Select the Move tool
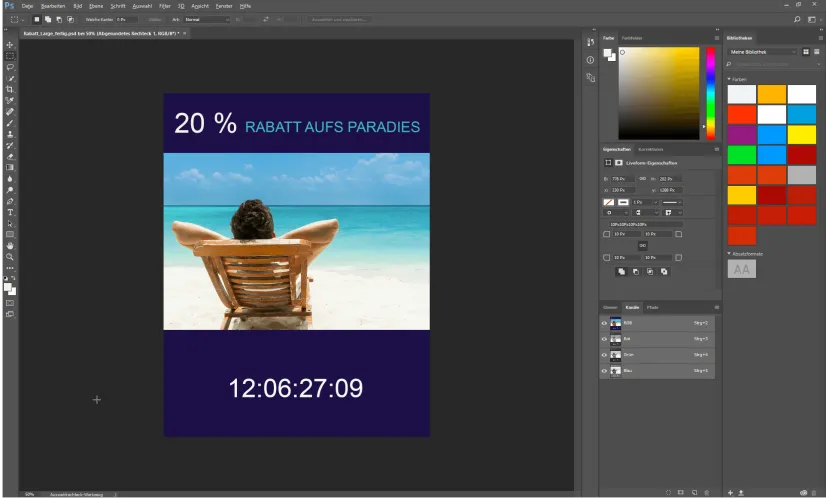Screen dimensions: 826x500 [9, 45]
